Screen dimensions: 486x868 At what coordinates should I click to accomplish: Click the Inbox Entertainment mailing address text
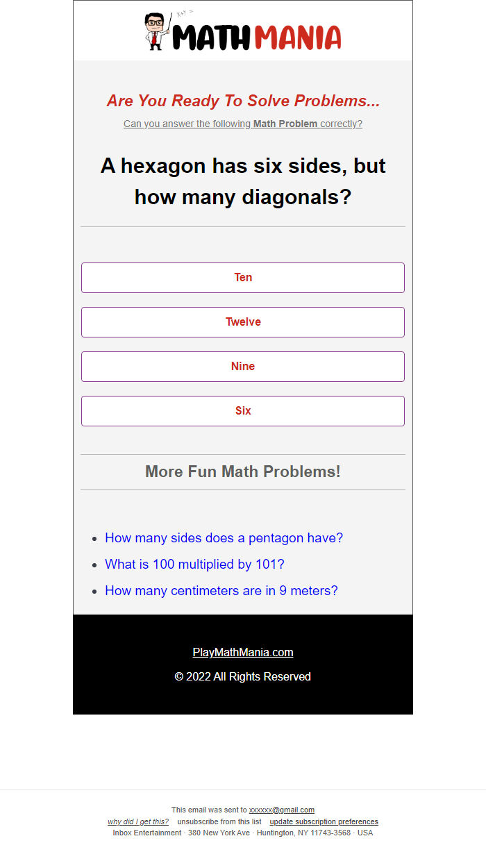[243, 833]
